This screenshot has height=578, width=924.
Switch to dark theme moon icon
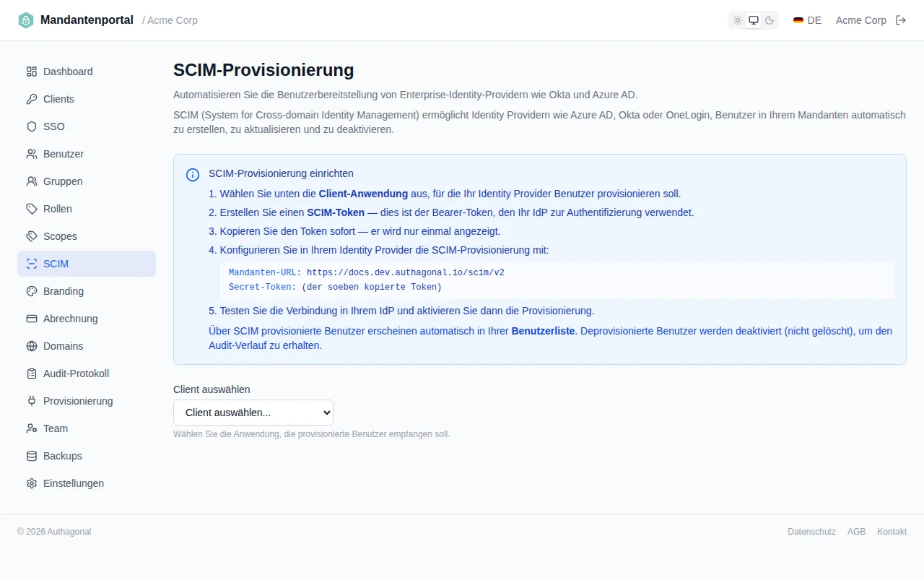770,20
